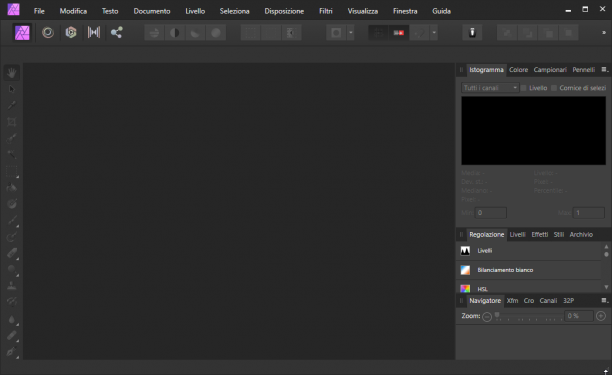612x375 pixels.
Task: Select the View hand tool
Action: coord(12,73)
